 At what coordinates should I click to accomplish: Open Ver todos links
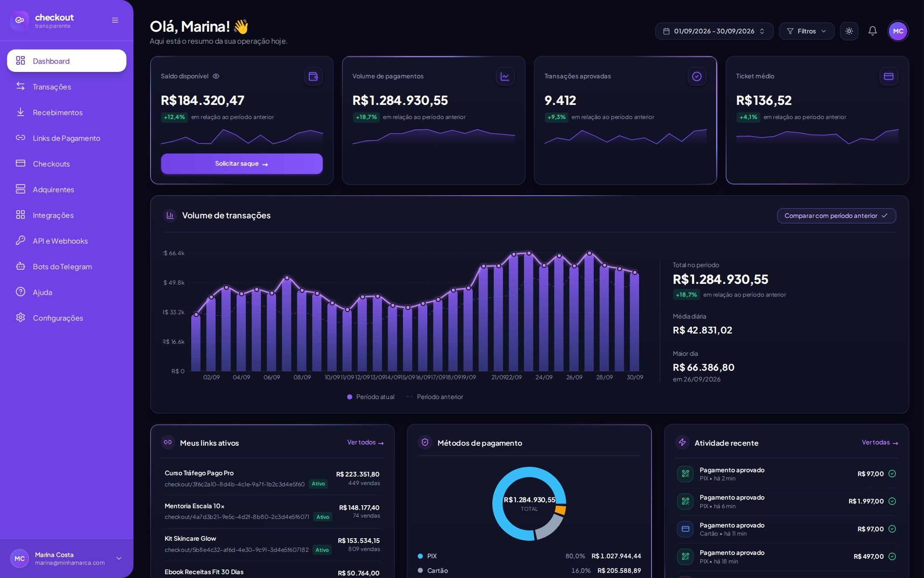365,442
